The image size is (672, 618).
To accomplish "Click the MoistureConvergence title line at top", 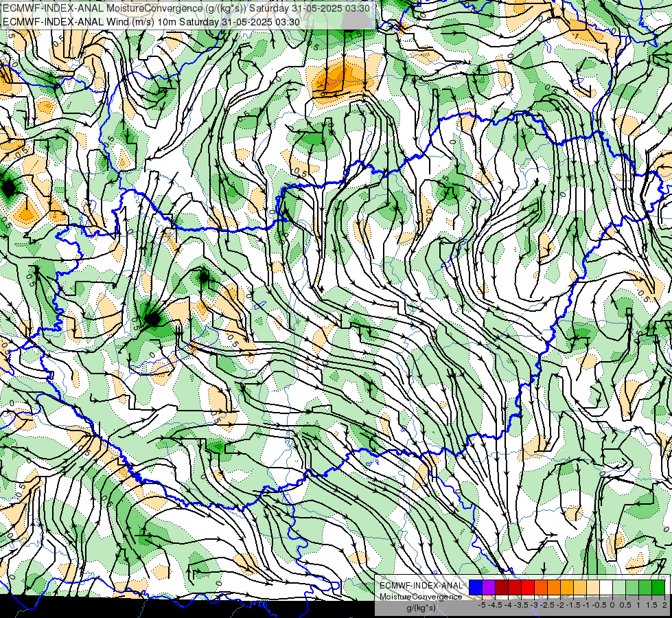I will 186,8.
